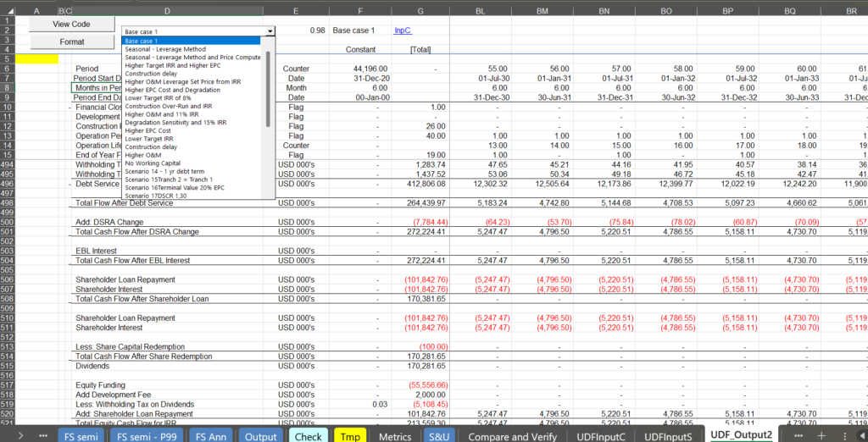Select the 'EBL Interest' label cell
Viewport: 868px width, 442px height.
point(167,251)
